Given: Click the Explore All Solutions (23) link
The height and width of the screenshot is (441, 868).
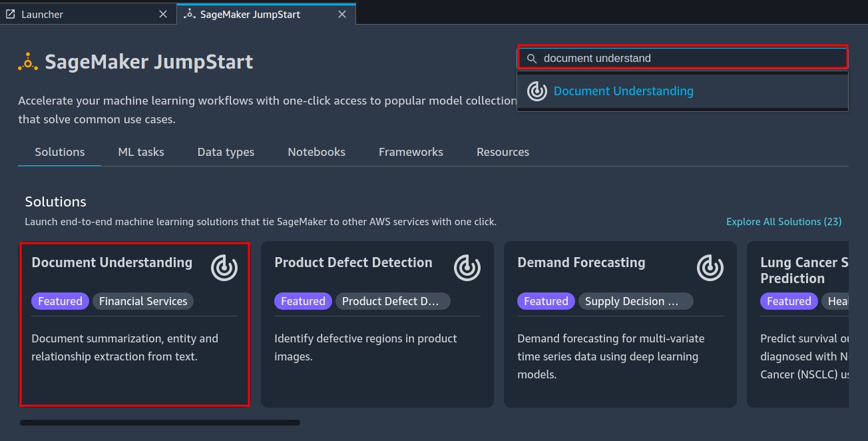Looking at the screenshot, I should coord(783,222).
